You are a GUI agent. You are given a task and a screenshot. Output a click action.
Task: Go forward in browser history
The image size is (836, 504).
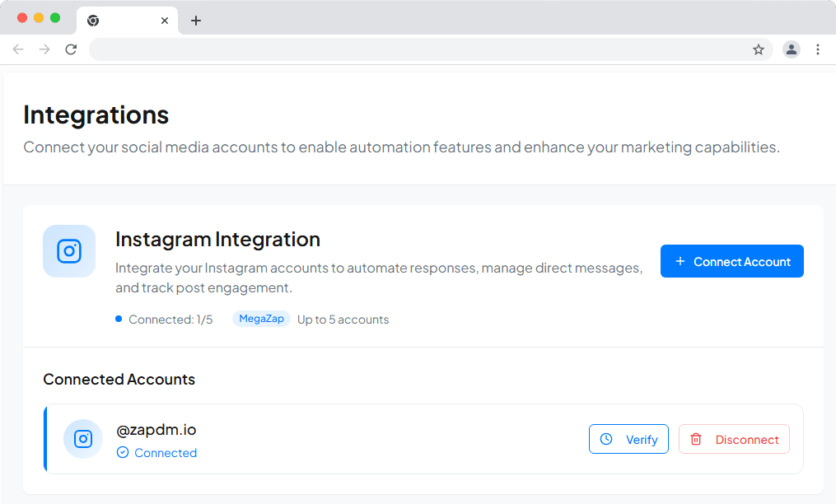(x=44, y=49)
